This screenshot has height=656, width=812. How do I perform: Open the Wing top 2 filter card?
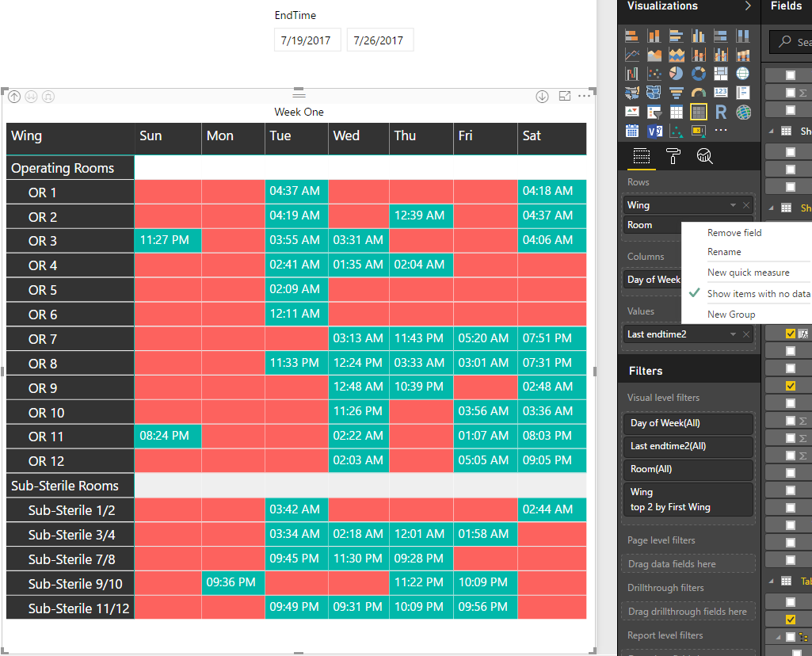(688, 499)
